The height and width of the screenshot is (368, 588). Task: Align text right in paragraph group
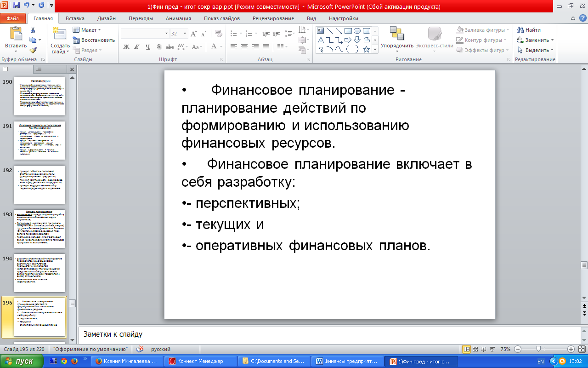pyautogui.click(x=254, y=46)
